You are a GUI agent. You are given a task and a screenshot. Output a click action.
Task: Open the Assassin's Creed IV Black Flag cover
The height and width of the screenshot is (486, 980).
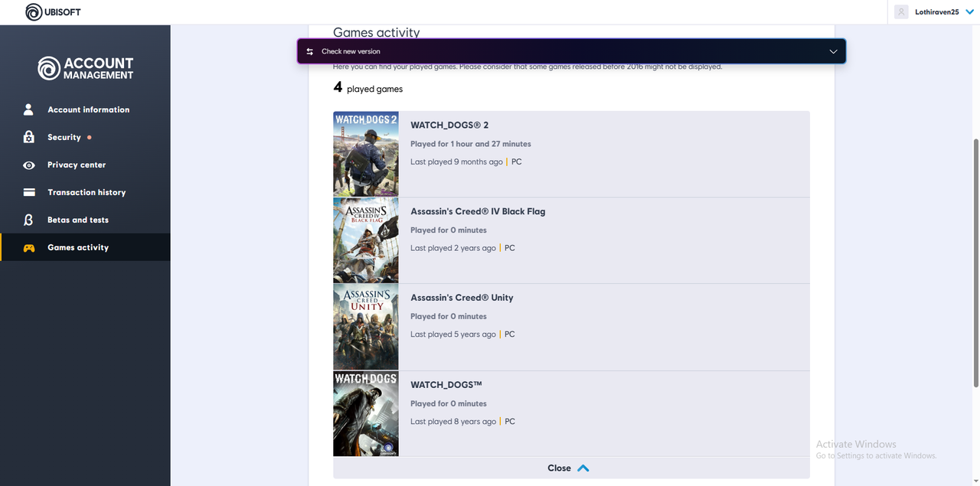tap(366, 240)
